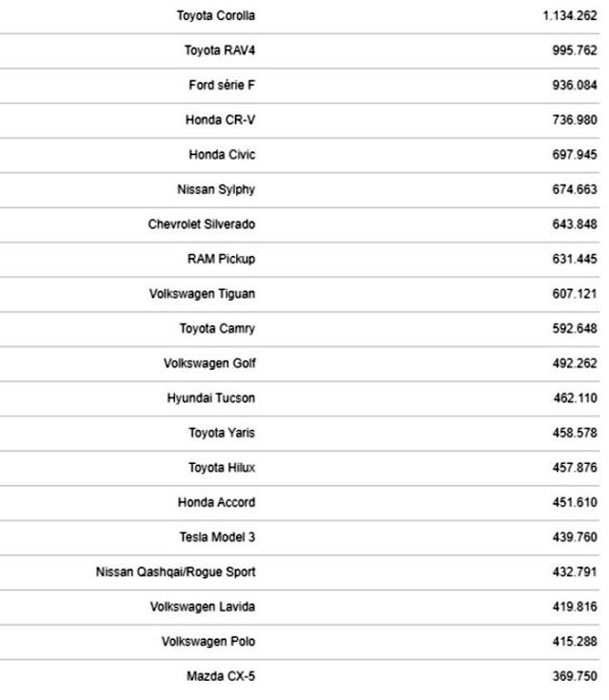
Task: Select the Toyota RAV4 row label
Action: (220, 51)
